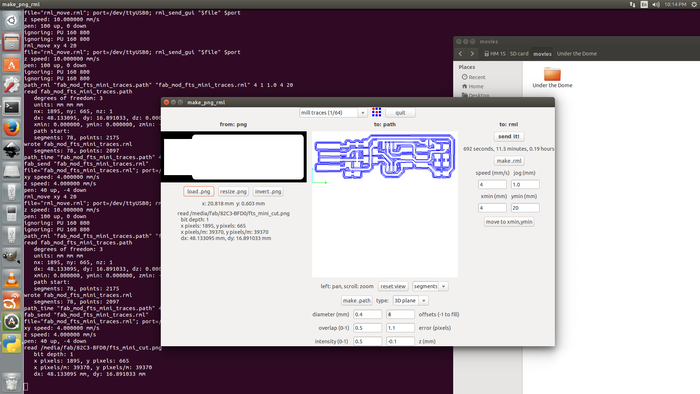Select movies in the path bar

tap(542, 54)
